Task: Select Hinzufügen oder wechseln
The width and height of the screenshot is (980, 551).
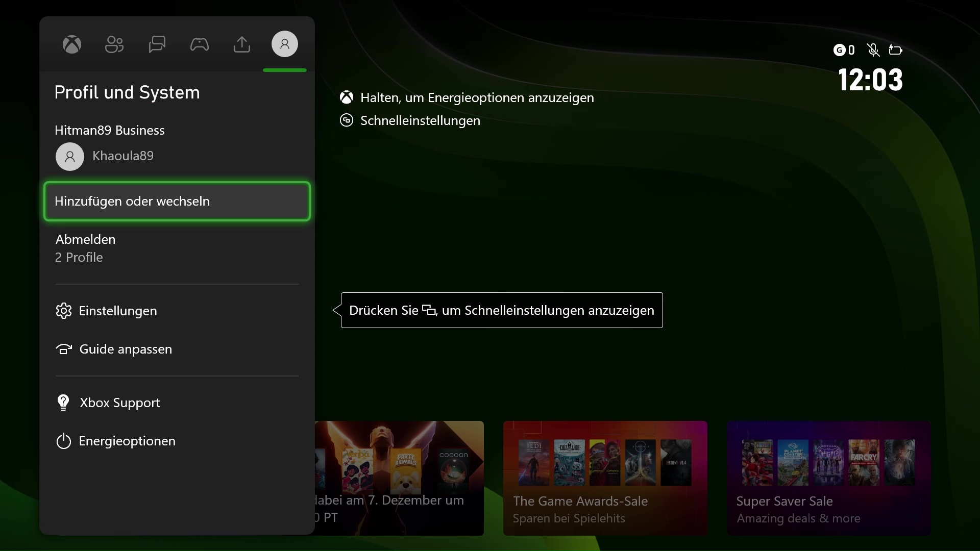Action: tap(177, 201)
